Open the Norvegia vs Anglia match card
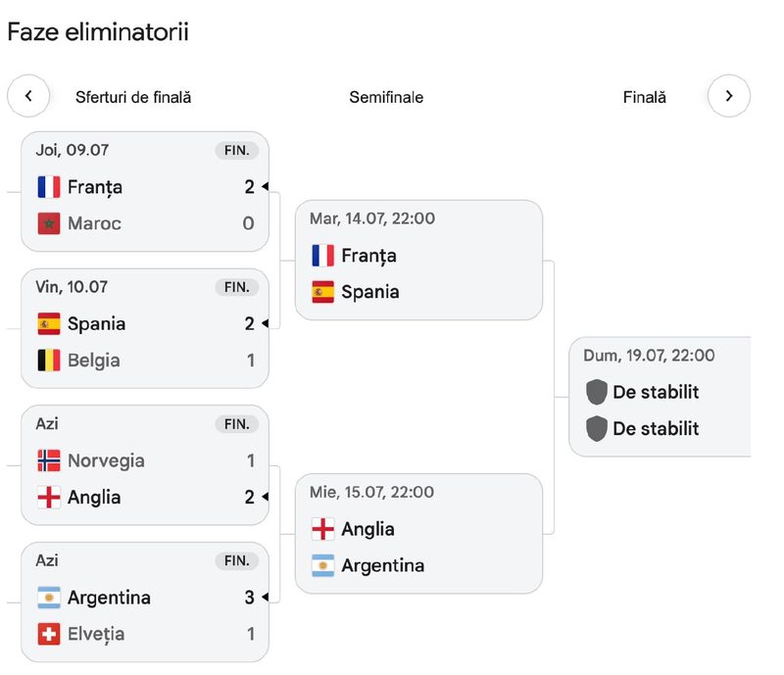This screenshot has height=675, width=784. [145, 465]
